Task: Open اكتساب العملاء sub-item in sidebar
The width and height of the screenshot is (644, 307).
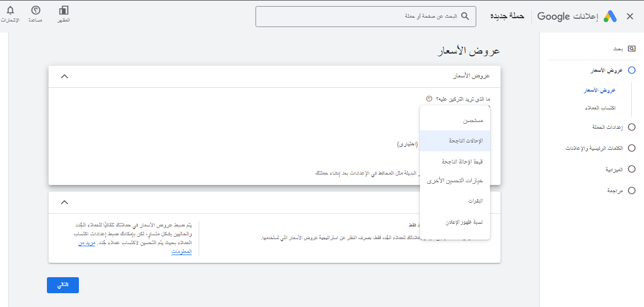Action: tap(600, 108)
